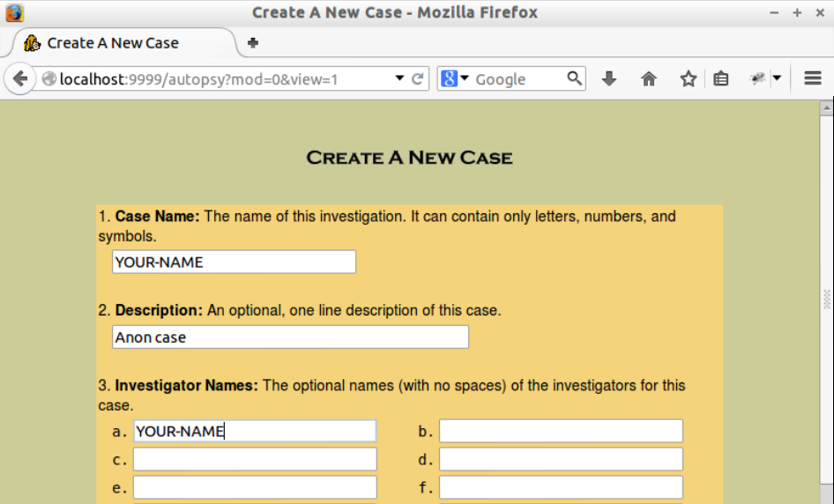Open the Downloads arrow icon

point(609,78)
